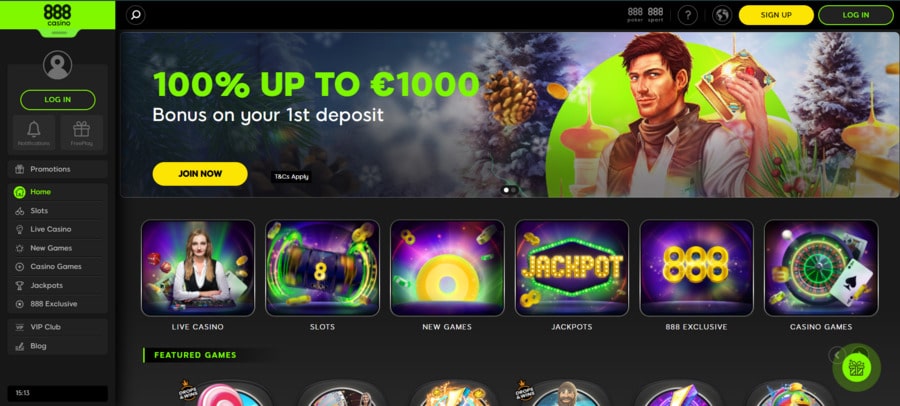The image size is (900, 406).
Task: Click the 888 poker logo
Action: (x=635, y=14)
